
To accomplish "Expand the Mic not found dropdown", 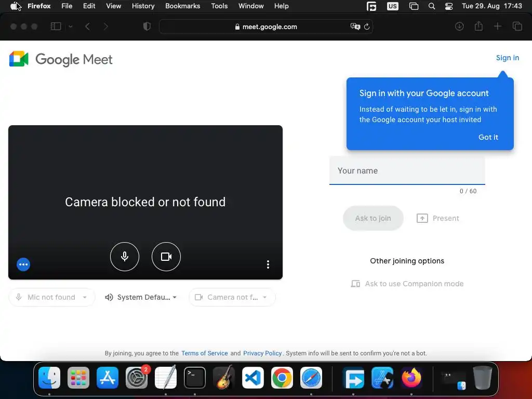I will (51, 297).
